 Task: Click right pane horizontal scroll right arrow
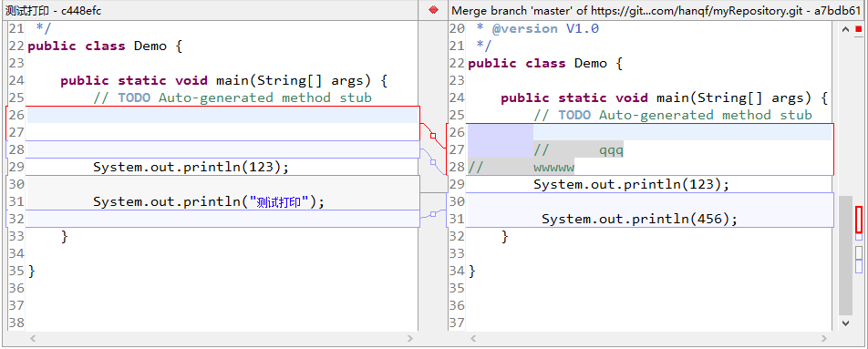point(825,338)
